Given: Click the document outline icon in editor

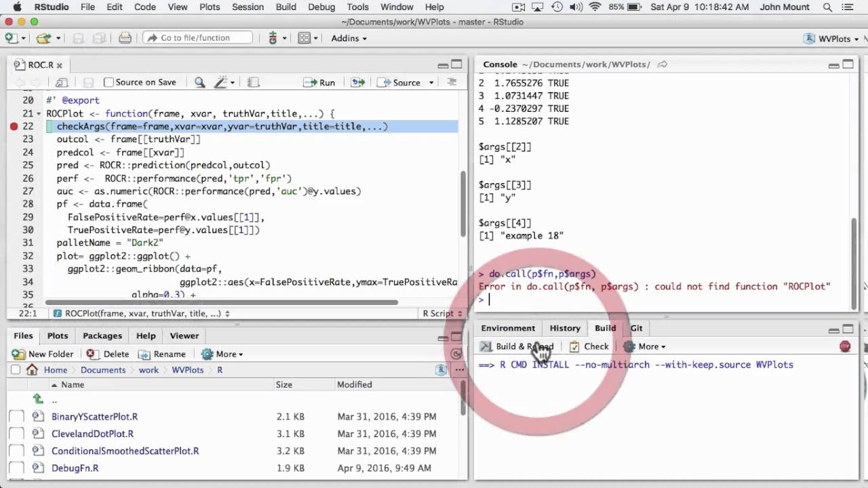Looking at the screenshot, I should pos(452,82).
